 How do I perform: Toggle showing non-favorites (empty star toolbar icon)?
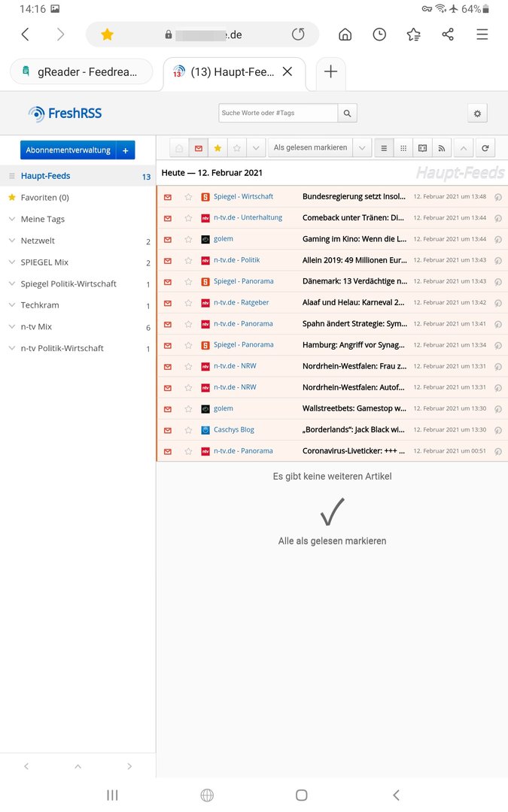237,148
